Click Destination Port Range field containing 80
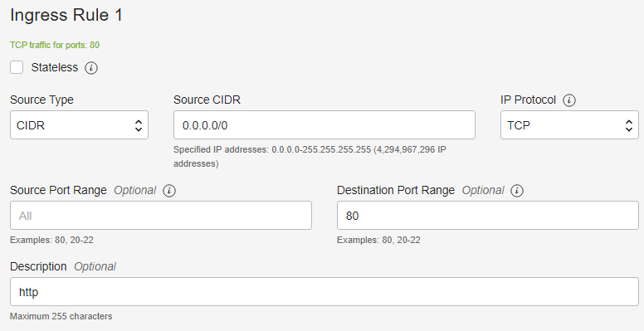The width and height of the screenshot is (644, 331). tap(488, 215)
